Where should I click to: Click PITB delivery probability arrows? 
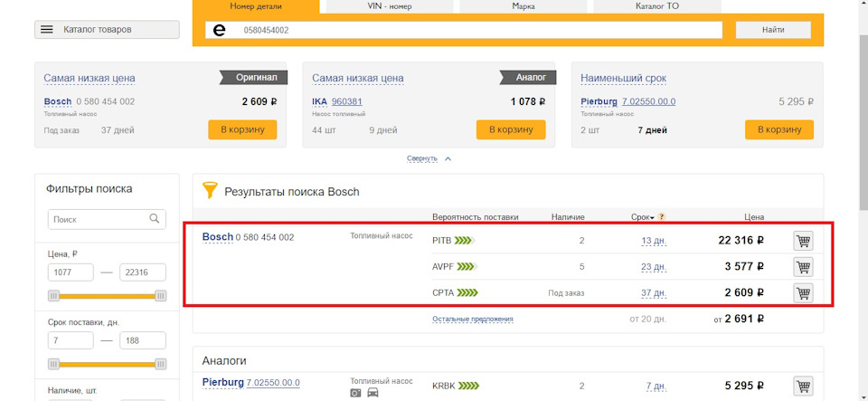tap(466, 241)
